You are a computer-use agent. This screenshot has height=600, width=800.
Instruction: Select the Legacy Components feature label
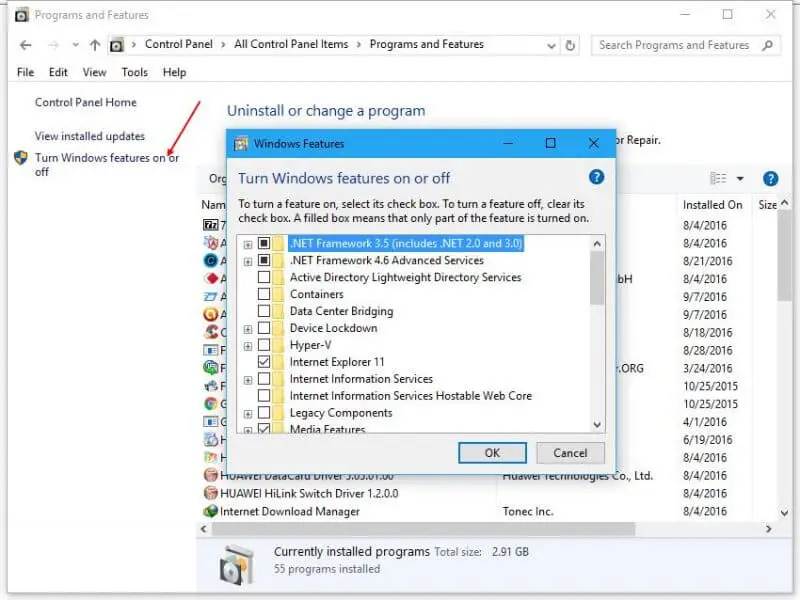[341, 413]
